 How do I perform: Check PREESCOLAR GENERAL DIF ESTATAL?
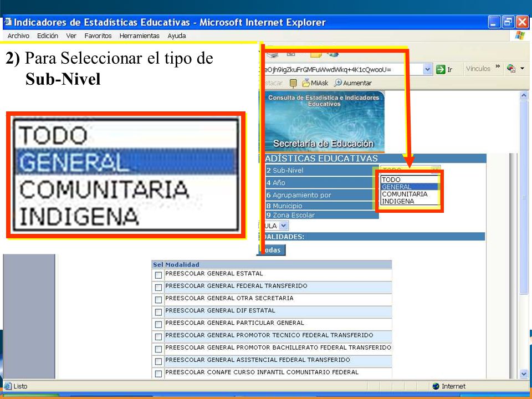(x=158, y=312)
